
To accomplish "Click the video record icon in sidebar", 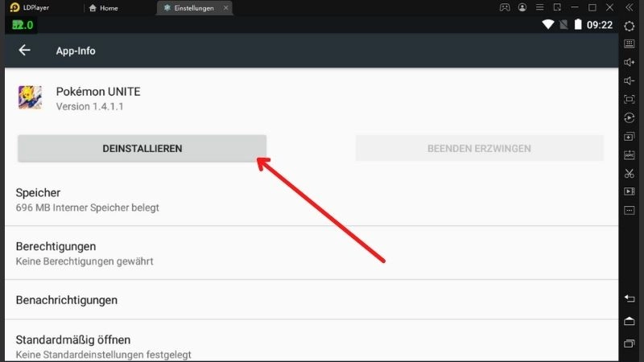I will pyautogui.click(x=630, y=191).
